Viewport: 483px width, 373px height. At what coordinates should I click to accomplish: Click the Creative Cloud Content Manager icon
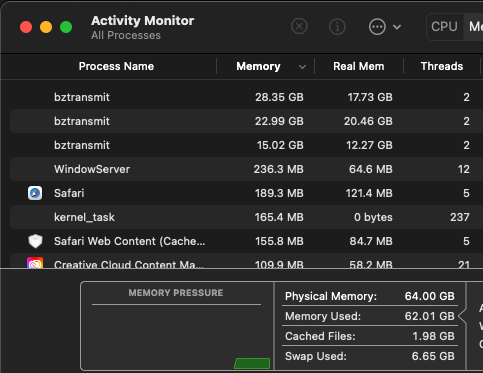pyautogui.click(x=35, y=263)
